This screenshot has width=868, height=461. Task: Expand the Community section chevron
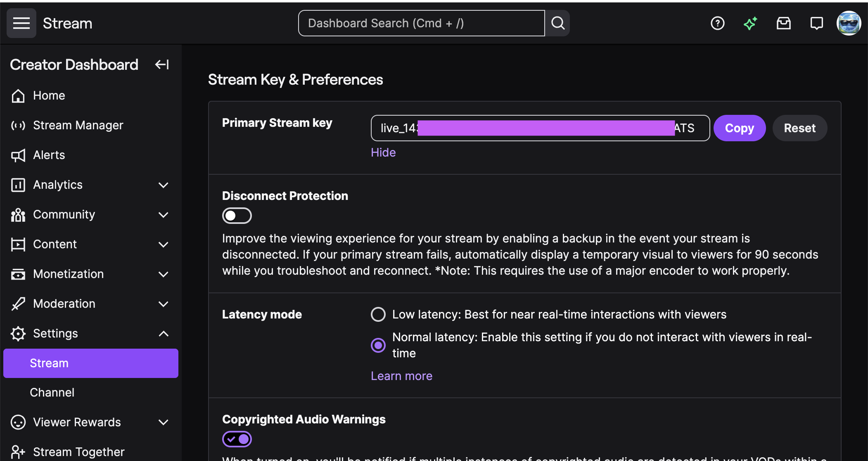click(164, 215)
